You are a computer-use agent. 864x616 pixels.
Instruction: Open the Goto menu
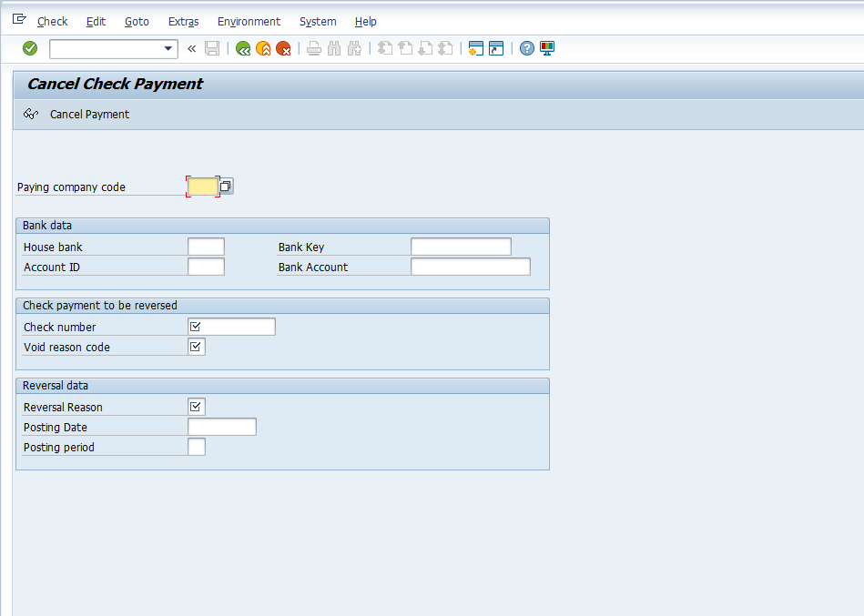point(137,22)
